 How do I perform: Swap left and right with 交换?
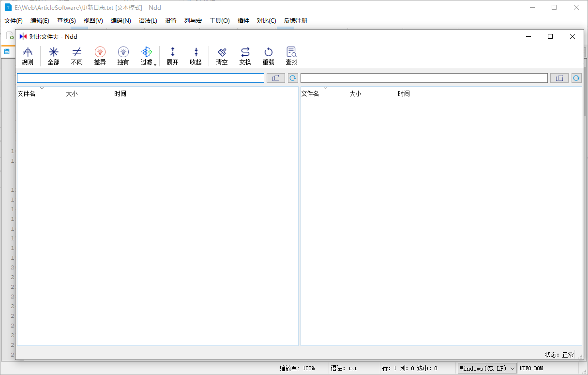tap(245, 56)
